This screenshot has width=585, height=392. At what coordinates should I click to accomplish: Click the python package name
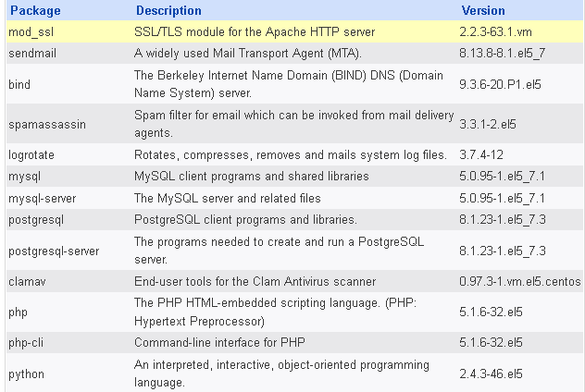[x=26, y=374]
